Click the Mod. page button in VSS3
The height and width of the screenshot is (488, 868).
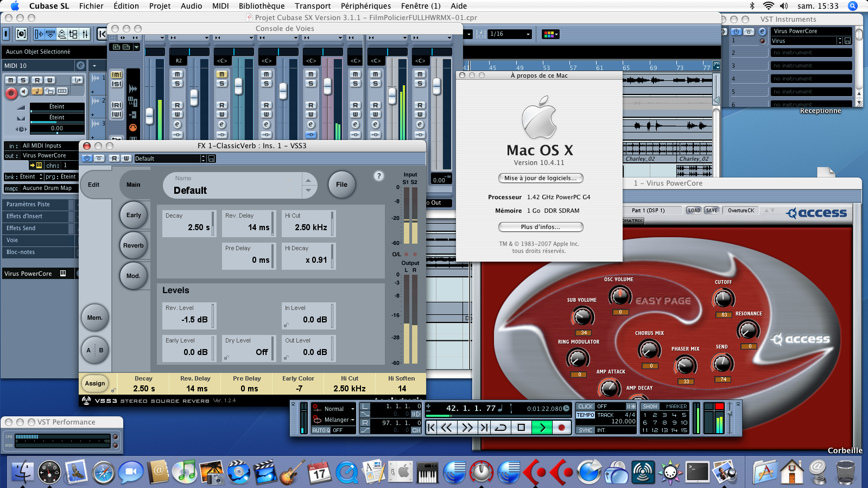pyautogui.click(x=134, y=276)
